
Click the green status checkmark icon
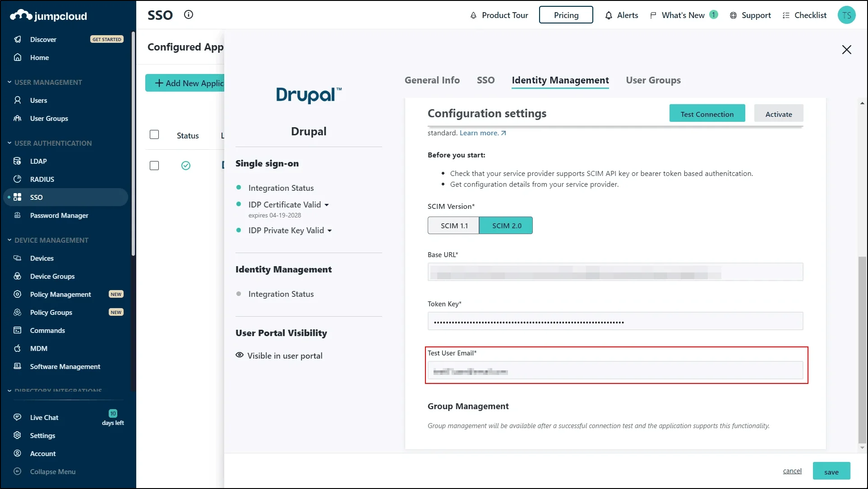[x=186, y=166]
